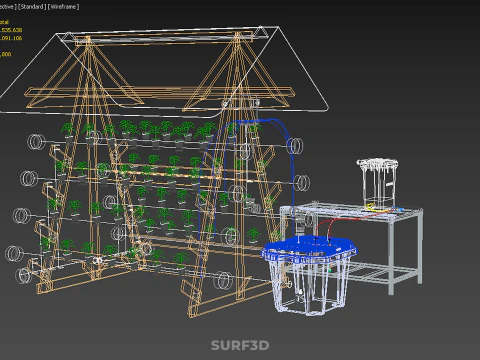
Task: Select the bottom-left pipe end cap ring
Action: [x=22, y=275]
